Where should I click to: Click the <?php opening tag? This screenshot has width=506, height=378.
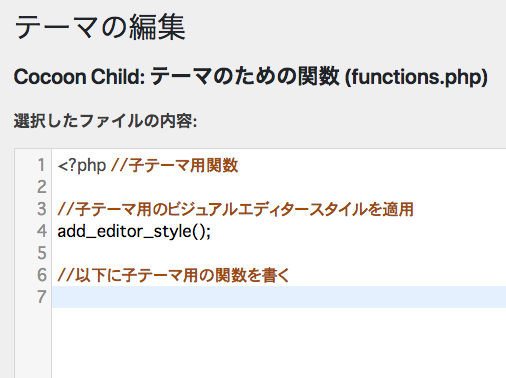coord(82,166)
